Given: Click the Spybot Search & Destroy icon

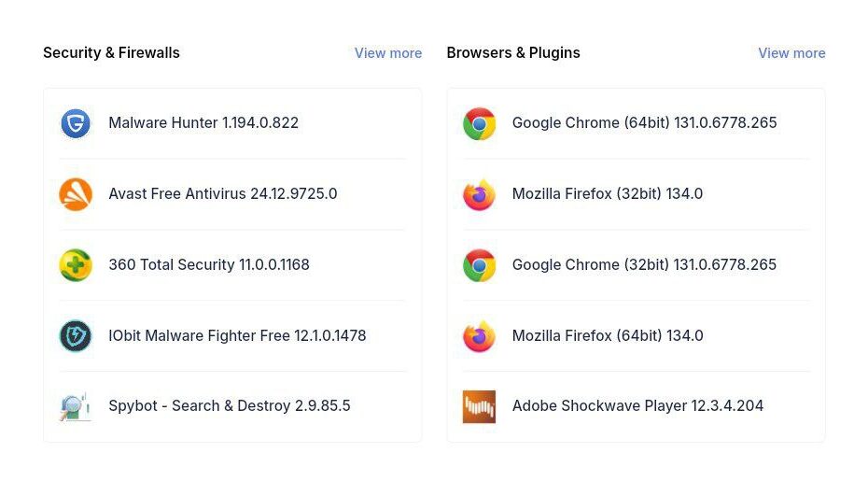Looking at the screenshot, I should (x=76, y=406).
